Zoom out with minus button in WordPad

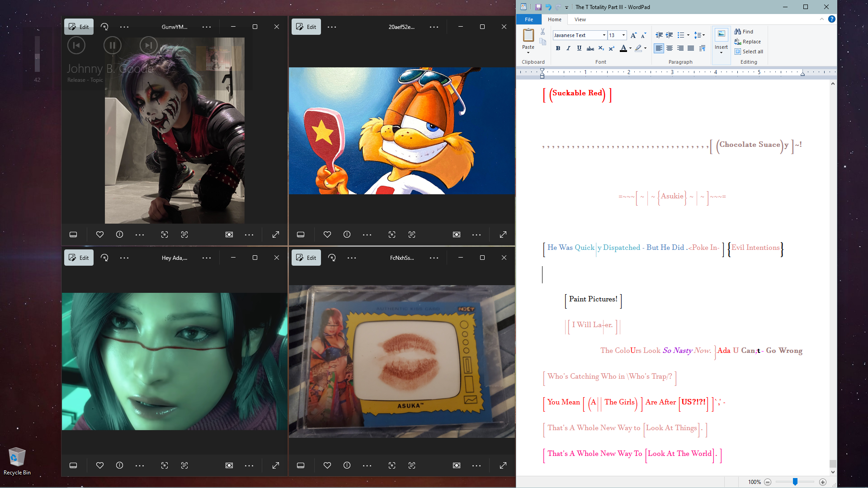768,482
